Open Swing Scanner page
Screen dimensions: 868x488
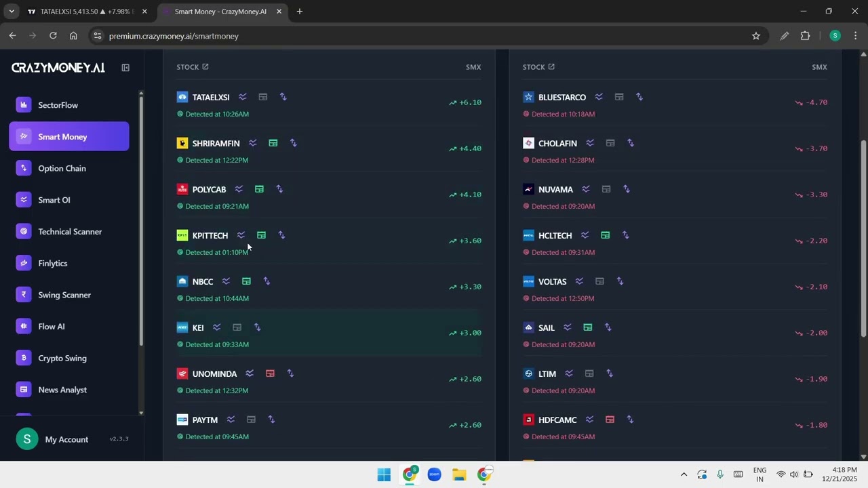(68, 295)
